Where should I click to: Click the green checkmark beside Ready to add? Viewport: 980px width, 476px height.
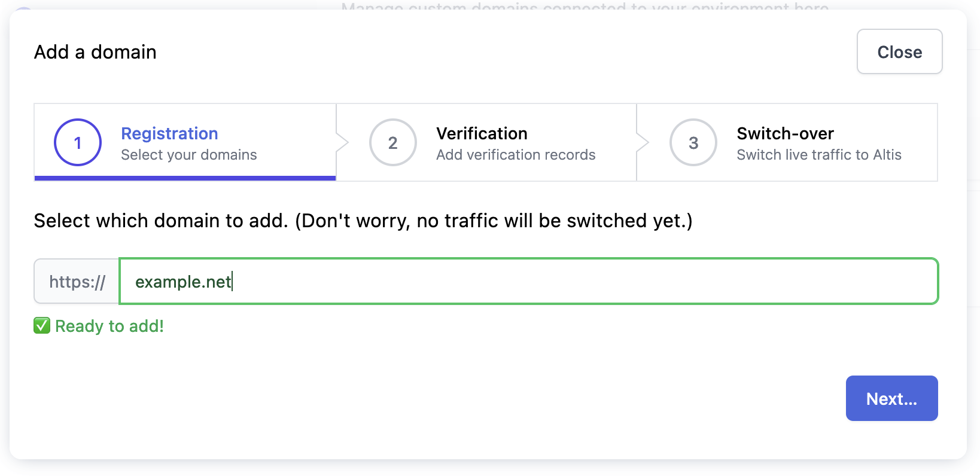tap(41, 326)
